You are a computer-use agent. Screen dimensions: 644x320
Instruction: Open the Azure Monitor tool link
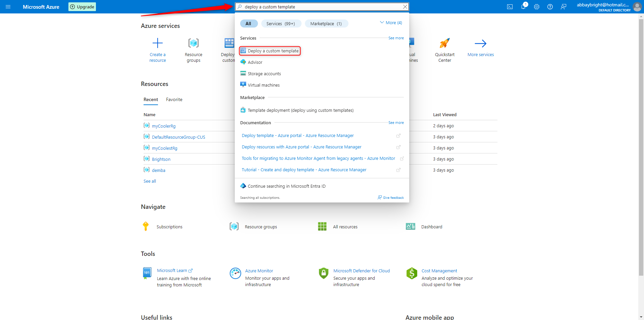click(x=259, y=271)
